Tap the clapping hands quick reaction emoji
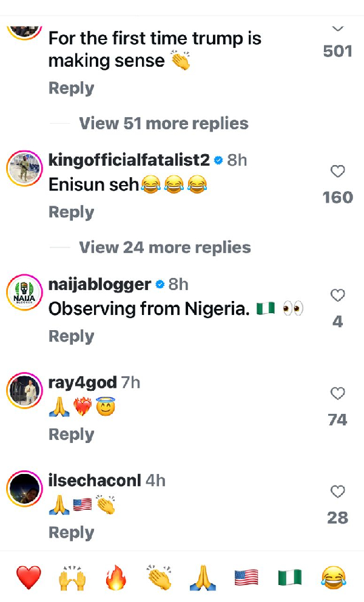 pyautogui.click(x=159, y=577)
